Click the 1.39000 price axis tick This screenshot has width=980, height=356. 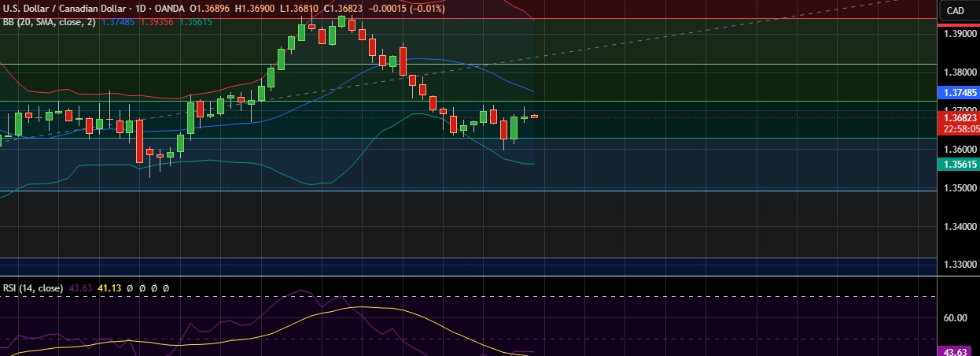[959, 34]
